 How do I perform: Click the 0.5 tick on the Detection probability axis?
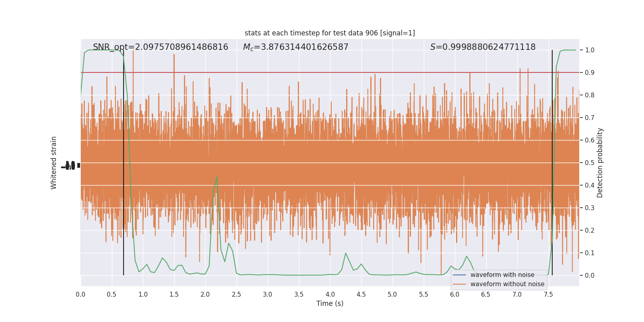click(590, 163)
